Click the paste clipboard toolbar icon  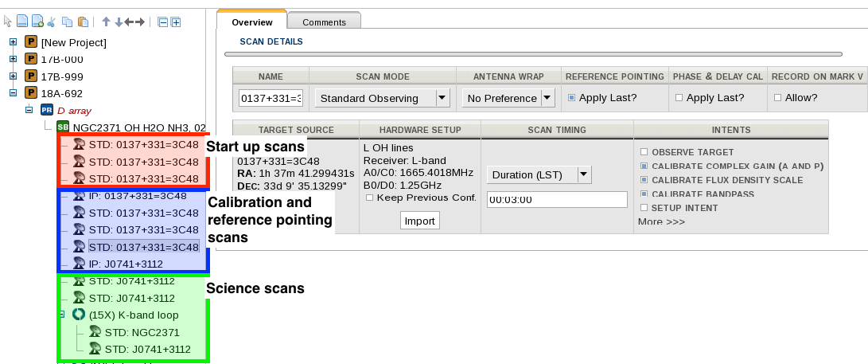[82, 22]
